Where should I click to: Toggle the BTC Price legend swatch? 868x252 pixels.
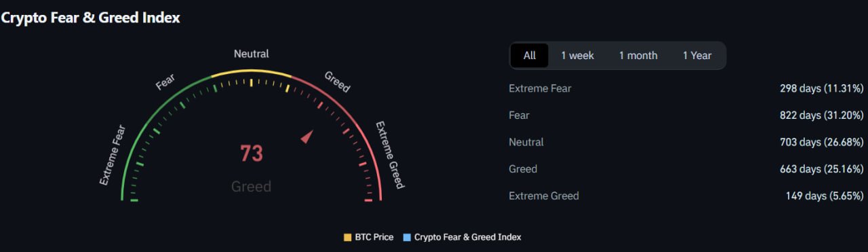348,237
